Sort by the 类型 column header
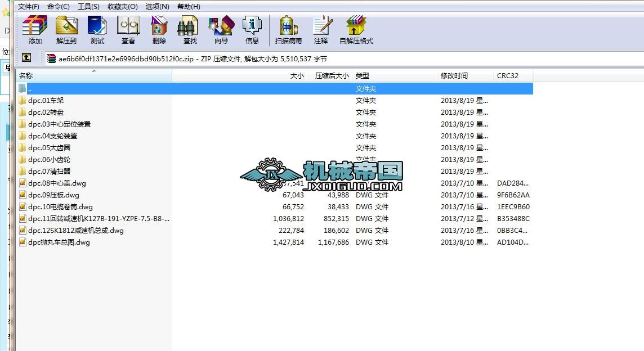This screenshot has height=351, width=644. [395, 75]
